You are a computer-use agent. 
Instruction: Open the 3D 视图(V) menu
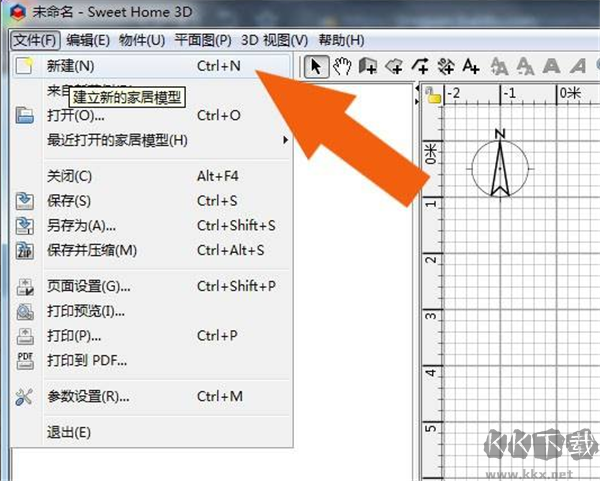pos(274,40)
